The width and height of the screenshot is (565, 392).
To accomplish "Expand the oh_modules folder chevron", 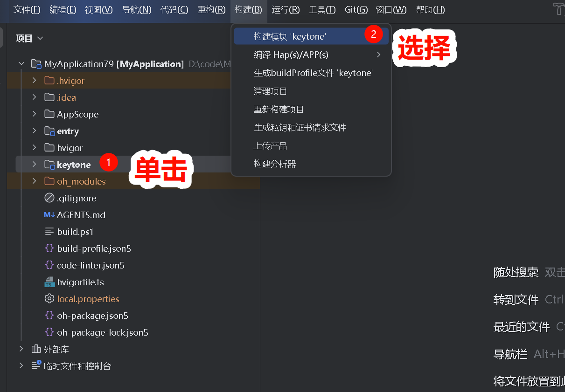I will (x=34, y=181).
